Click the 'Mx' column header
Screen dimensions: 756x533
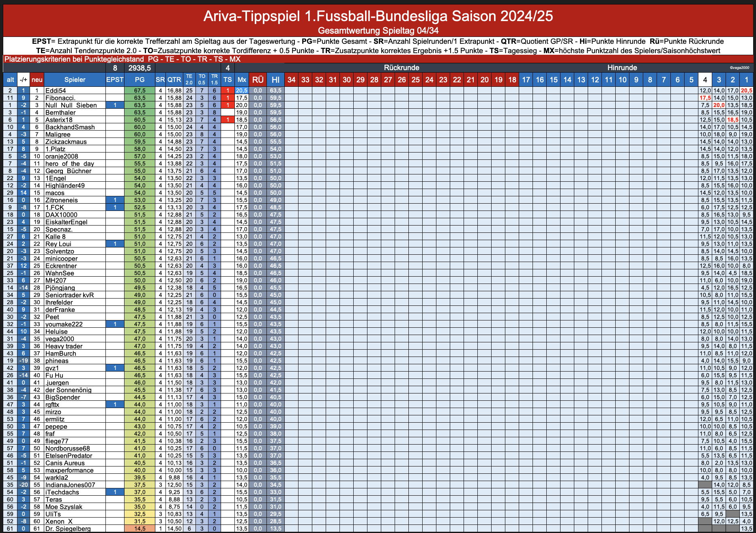click(242, 80)
